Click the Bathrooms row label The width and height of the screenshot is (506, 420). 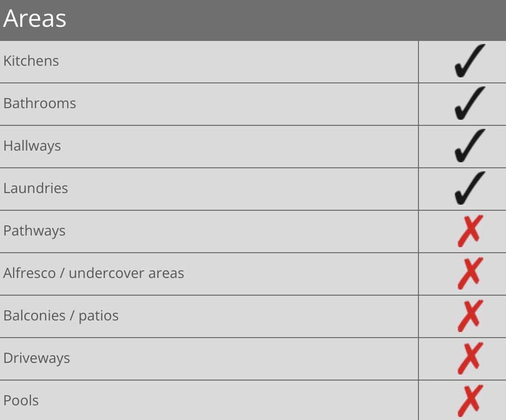pos(40,104)
